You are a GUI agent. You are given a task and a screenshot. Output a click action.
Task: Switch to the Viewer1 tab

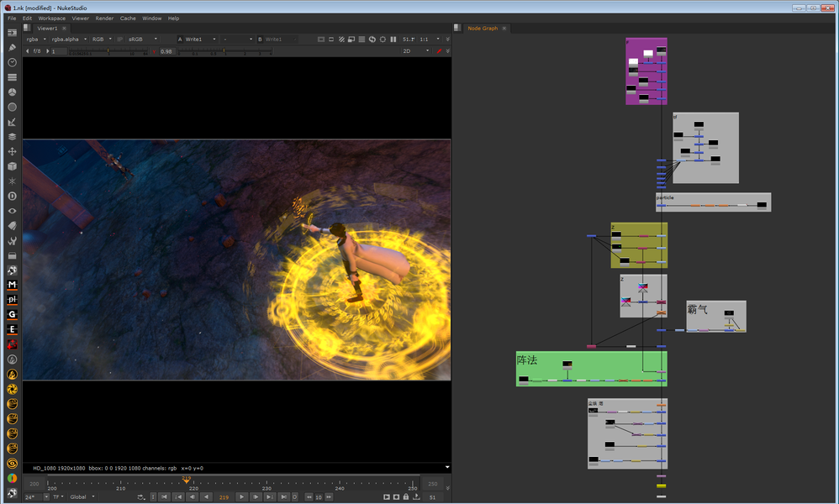coord(47,29)
